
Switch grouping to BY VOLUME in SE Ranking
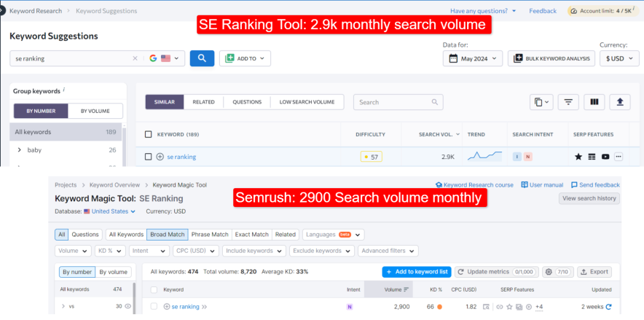coord(95,111)
